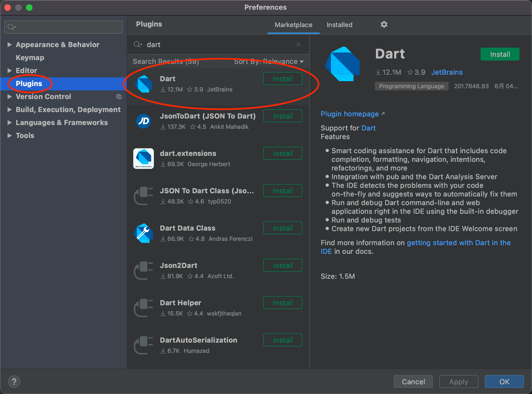Image resolution: width=532 pixels, height=394 pixels.
Task: Open the Plugin homepage link
Action: pyautogui.click(x=353, y=114)
